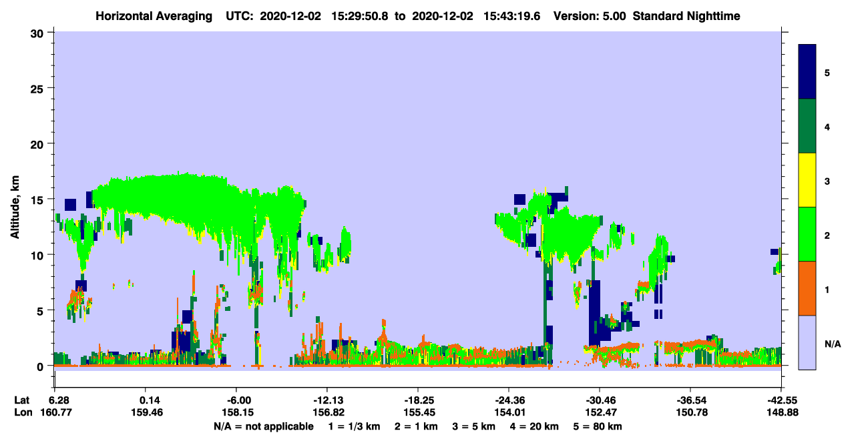Click longitude value '154.01'

tap(511, 412)
